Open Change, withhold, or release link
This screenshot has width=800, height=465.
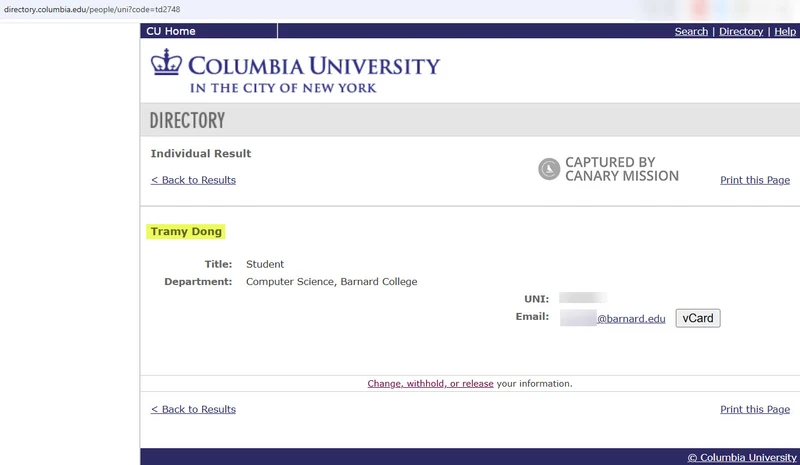tap(430, 383)
